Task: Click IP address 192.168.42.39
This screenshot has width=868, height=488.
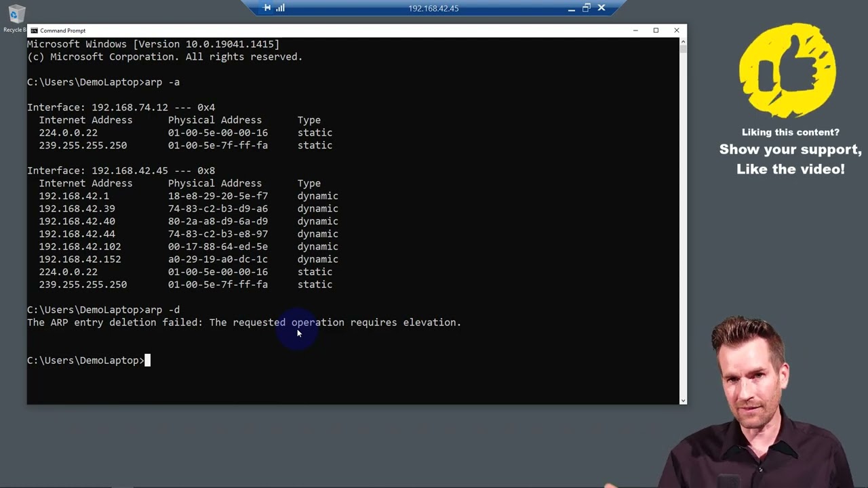Action: (77, 209)
